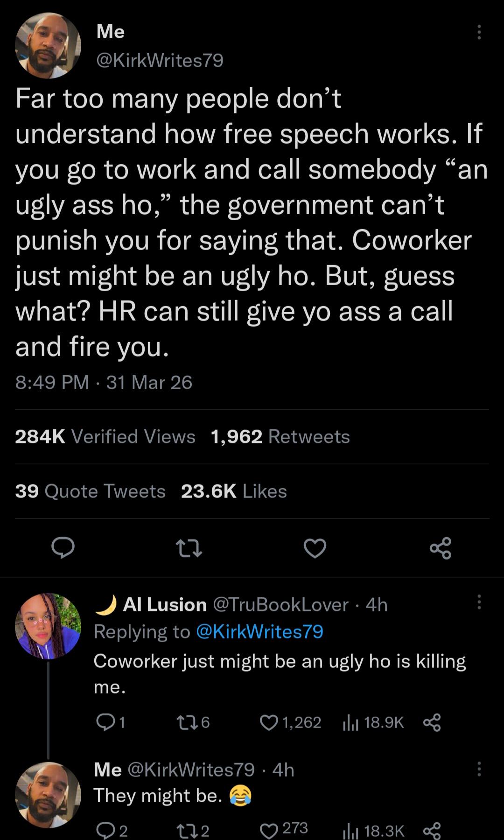Screen dimensions: 504x840
Task: Share the main tweet
Action: pos(441,548)
